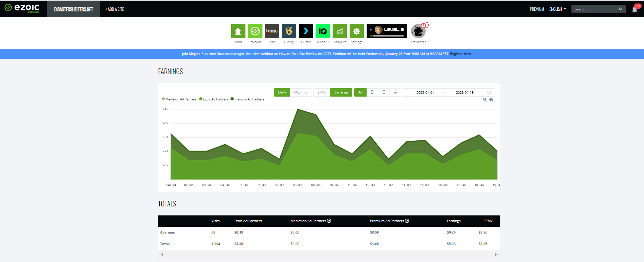The width and height of the screenshot is (644, 262).
Task: Open the Premium menu item
Action: [537, 9]
